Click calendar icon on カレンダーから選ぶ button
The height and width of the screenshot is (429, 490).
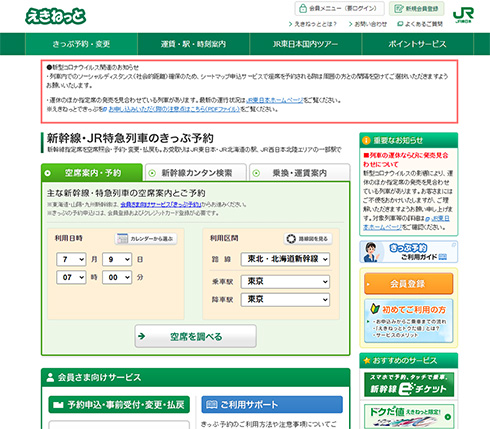(x=122, y=239)
